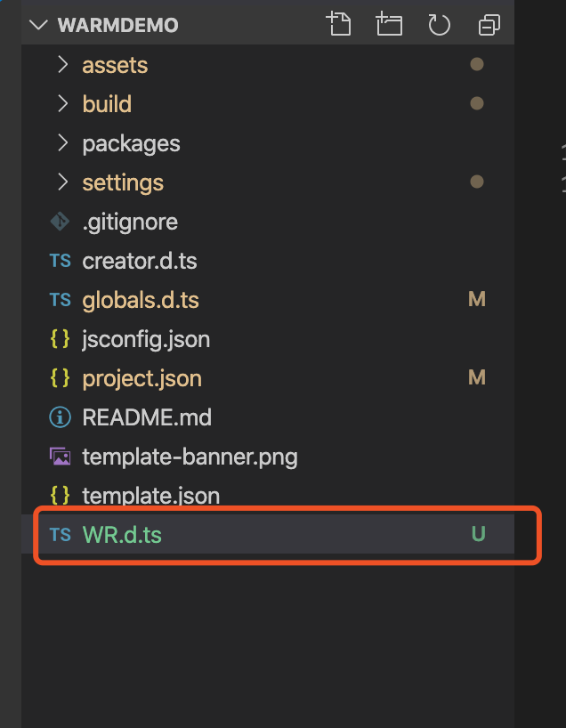The height and width of the screenshot is (728, 566).
Task: Click the jsconfig.json braces icon
Action: click(61, 339)
